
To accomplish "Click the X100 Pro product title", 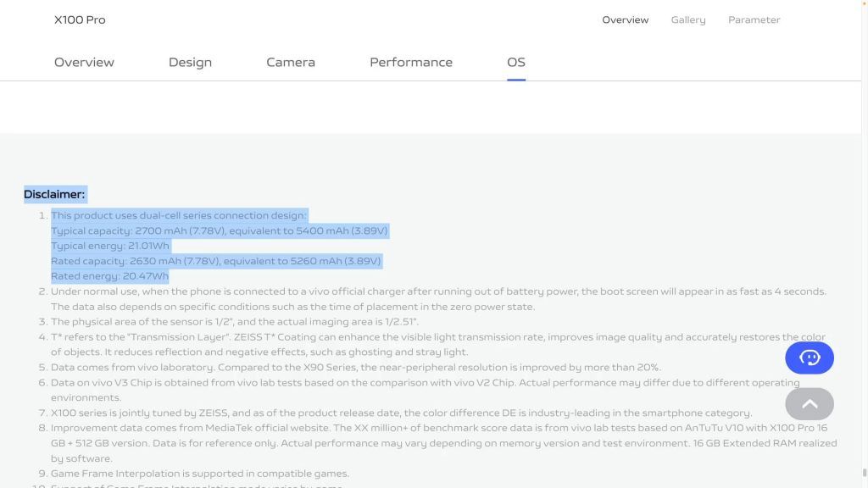I will pyautogui.click(x=80, y=20).
